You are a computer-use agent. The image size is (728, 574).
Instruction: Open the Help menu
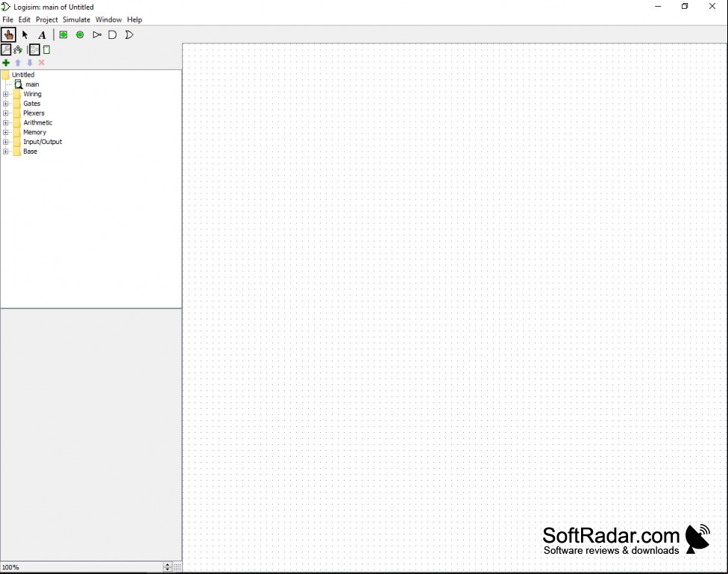tap(135, 19)
